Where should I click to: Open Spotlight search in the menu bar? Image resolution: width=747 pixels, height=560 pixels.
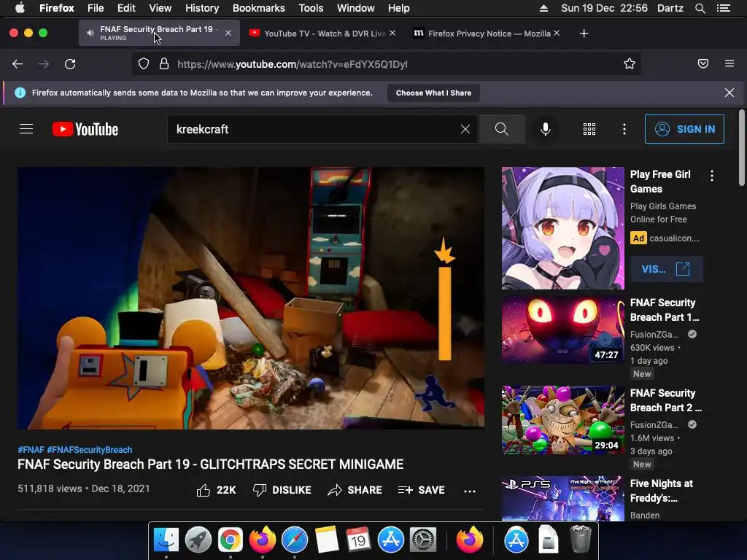pos(700,8)
